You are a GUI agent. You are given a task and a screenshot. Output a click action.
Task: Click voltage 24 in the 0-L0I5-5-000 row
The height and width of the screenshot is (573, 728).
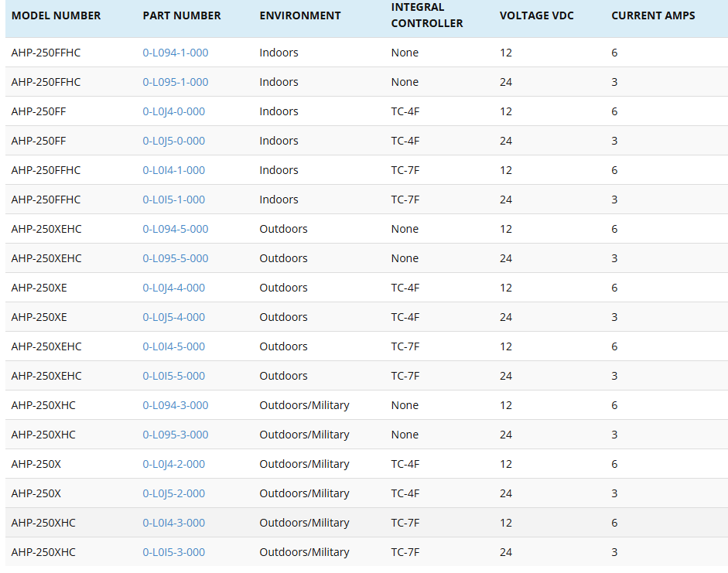tap(506, 376)
